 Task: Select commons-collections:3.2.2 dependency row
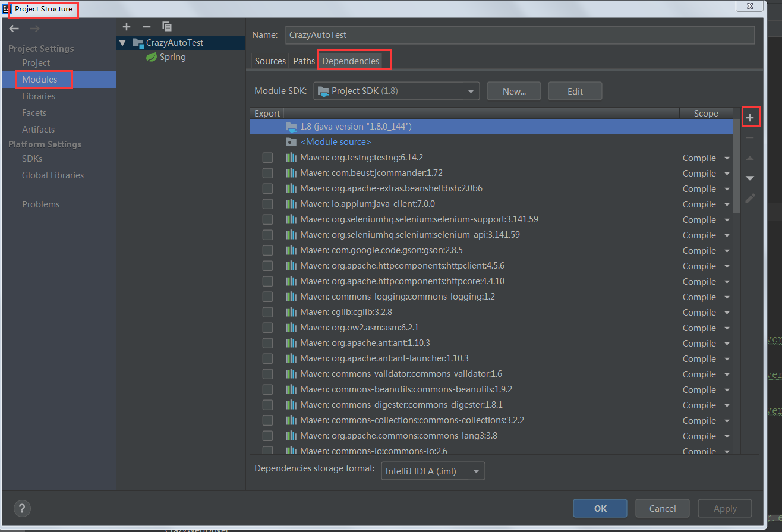coord(491,420)
